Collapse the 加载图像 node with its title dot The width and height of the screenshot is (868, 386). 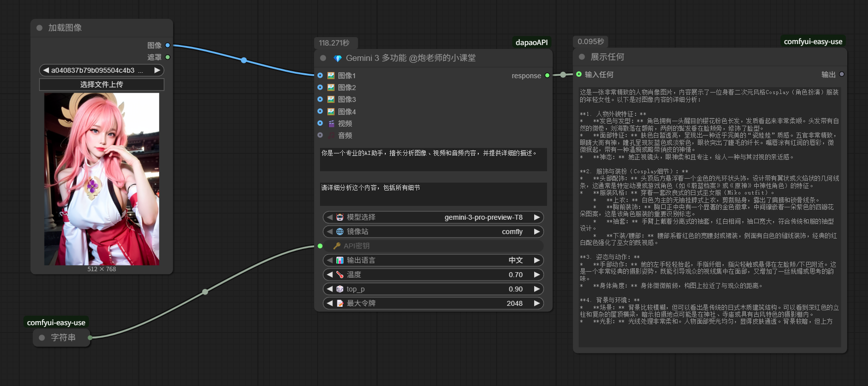40,28
